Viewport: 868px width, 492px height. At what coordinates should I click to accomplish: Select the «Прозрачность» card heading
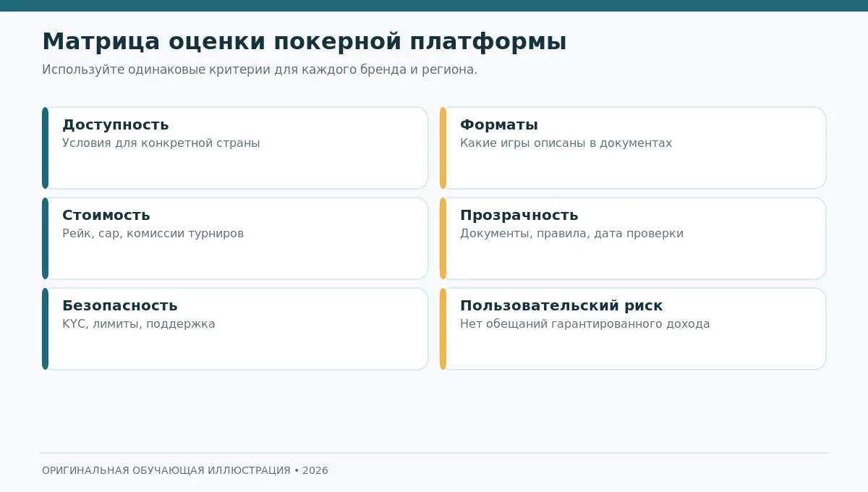tap(519, 216)
